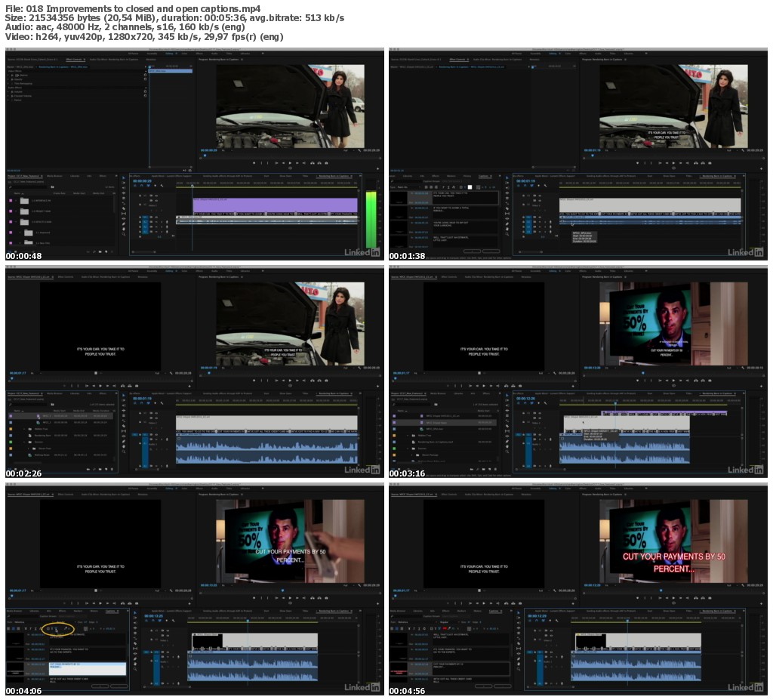Open program monitor wrench settings in 00:00:48 frame
The width and height of the screenshot is (773, 700).
tap(359, 150)
